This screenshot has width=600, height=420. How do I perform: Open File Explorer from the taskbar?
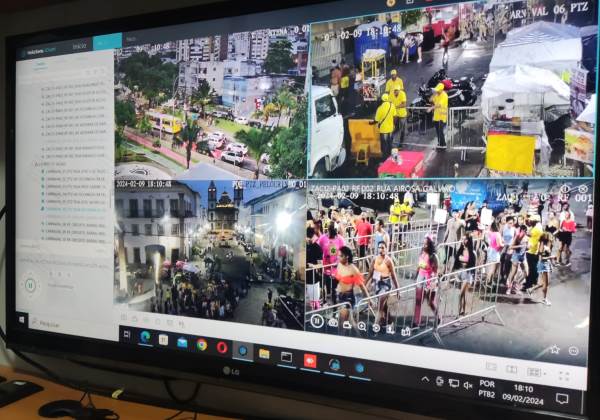(x=264, y=353)
